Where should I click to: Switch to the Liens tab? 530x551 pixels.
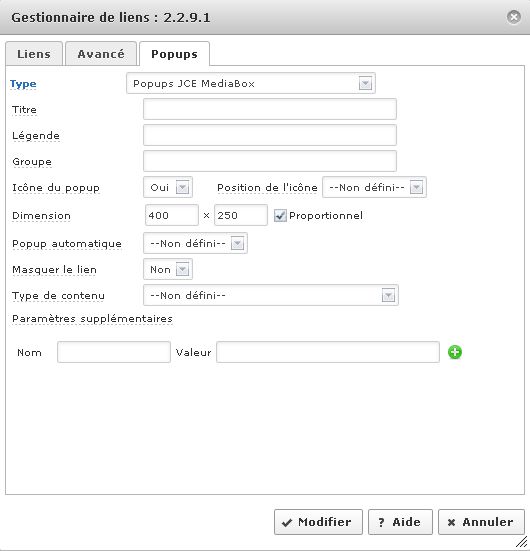34,54
